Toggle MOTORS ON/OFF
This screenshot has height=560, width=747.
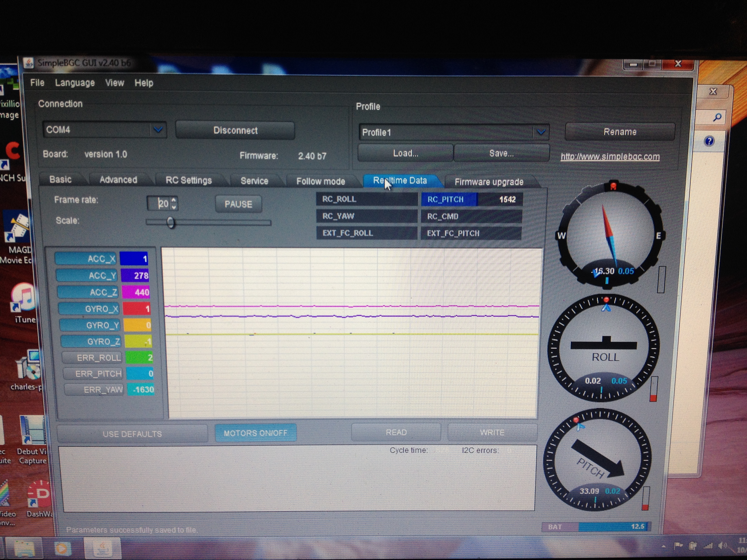click(x=256, y=433)
